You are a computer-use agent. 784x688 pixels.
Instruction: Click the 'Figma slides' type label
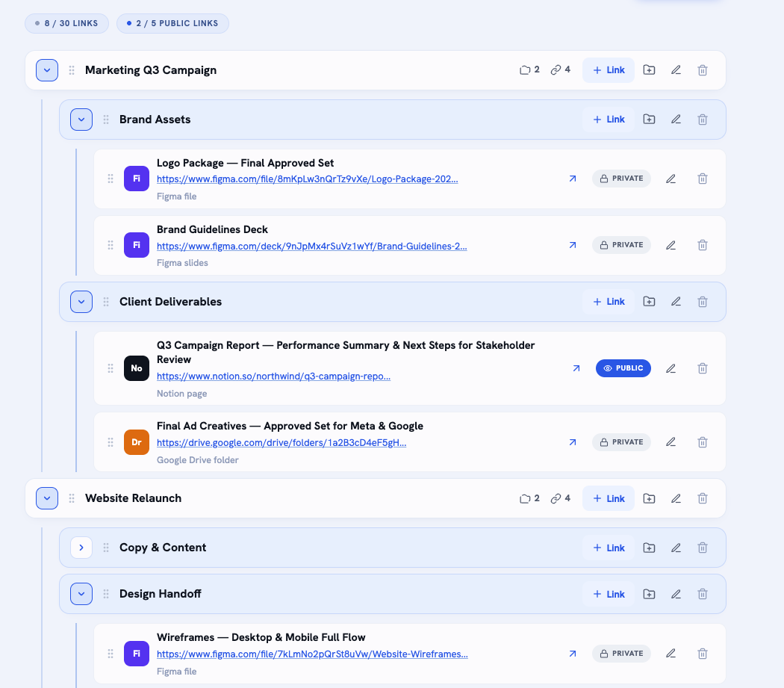pyautogui.click(x=182, y=263)
